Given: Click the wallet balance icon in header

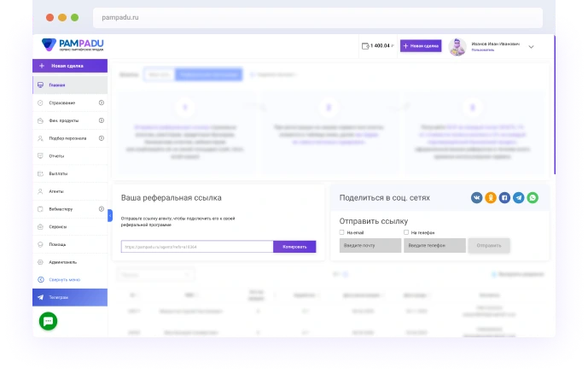Looking at the screenshot, I should (365, 46).
